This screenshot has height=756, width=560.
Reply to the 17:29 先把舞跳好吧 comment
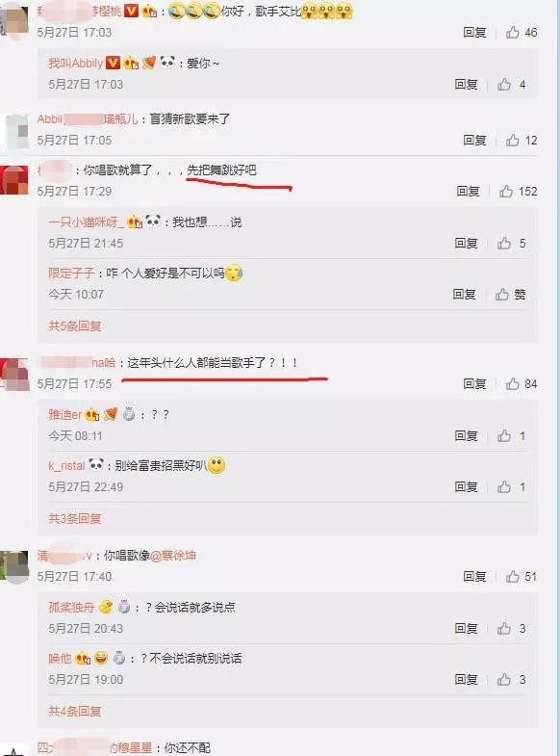click(x=468, y=192)
